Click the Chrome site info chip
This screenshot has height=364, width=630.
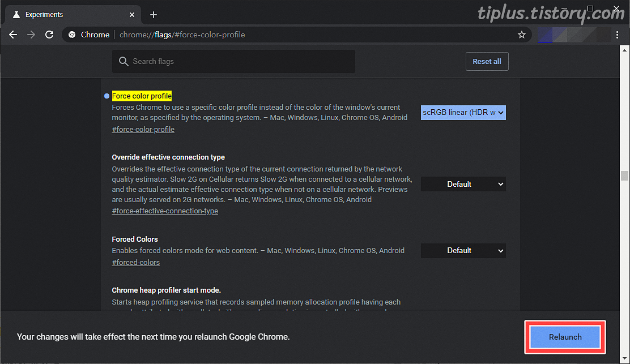(89, 35)
